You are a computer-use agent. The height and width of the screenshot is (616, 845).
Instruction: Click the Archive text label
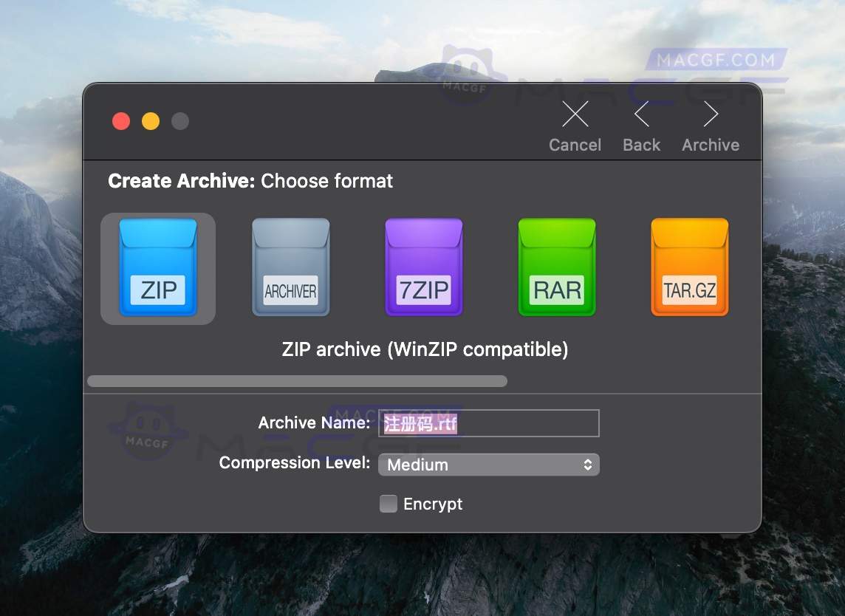point(711,146)
